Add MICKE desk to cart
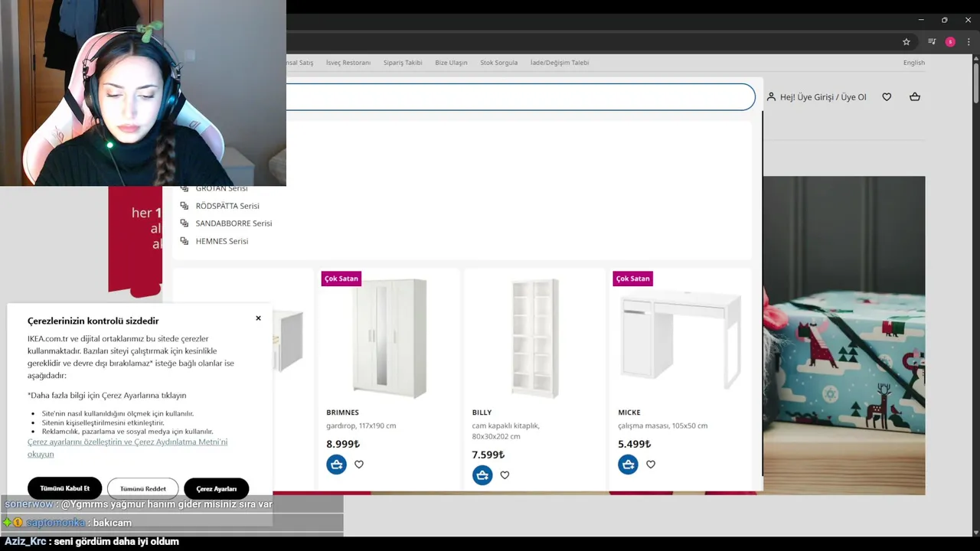 628,465
